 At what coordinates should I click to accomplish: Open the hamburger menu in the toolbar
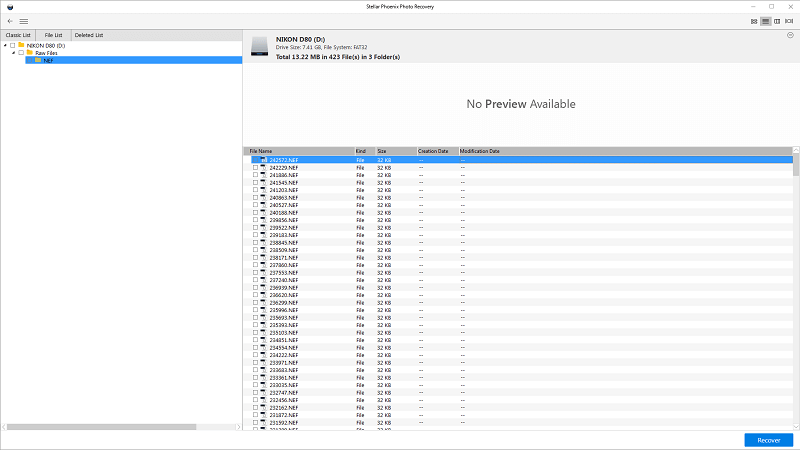point(24,21)
